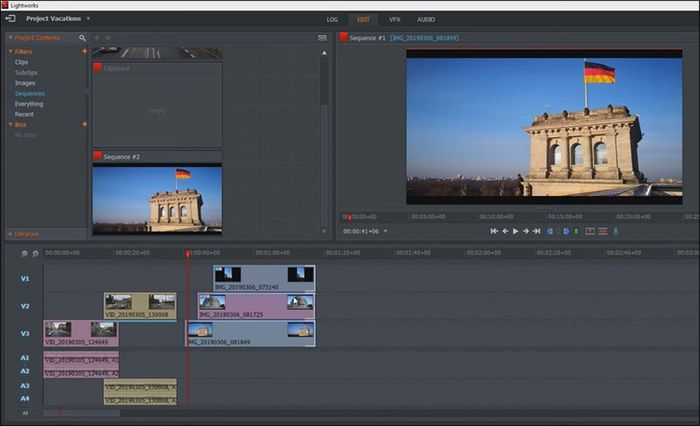Click the viewer scrub bar position marker
The height and width of the screenshot is (426, 700).
click(349, 216)
